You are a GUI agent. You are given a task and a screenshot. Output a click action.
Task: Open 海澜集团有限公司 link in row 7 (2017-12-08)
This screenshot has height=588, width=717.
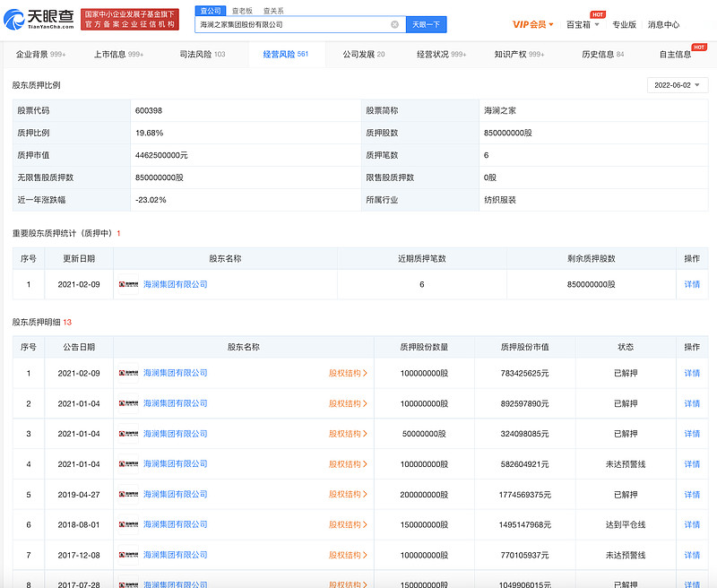coord(175,556)
